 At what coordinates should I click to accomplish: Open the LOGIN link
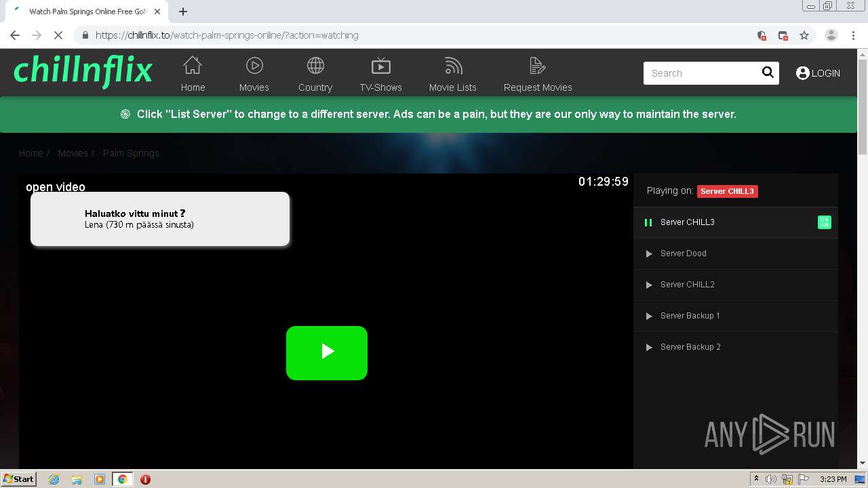825,73
